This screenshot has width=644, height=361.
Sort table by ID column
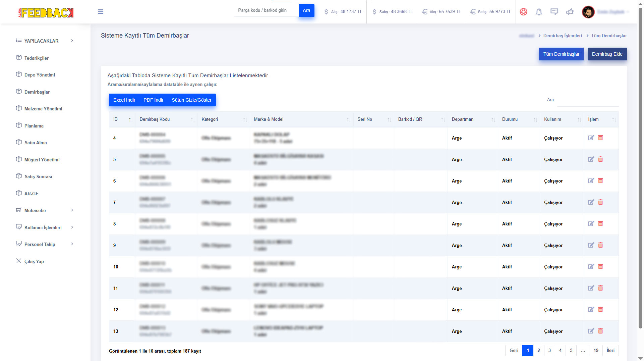[x=122, y=119]
